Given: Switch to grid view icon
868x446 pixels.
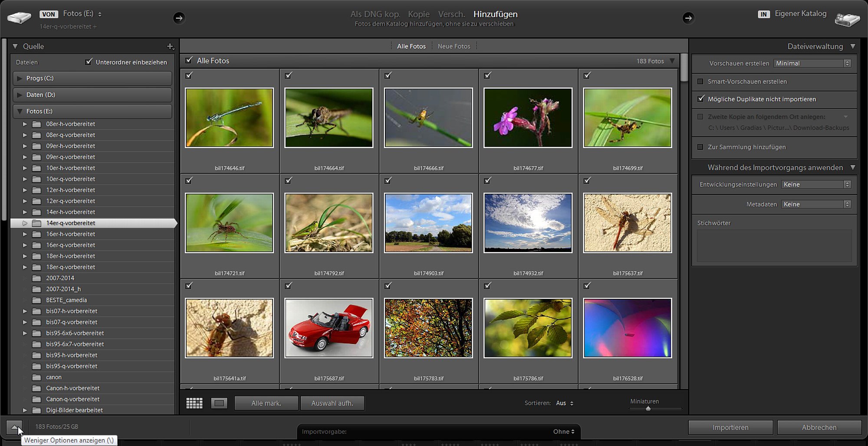Looking at the screenshot, I should pos(194,403).
